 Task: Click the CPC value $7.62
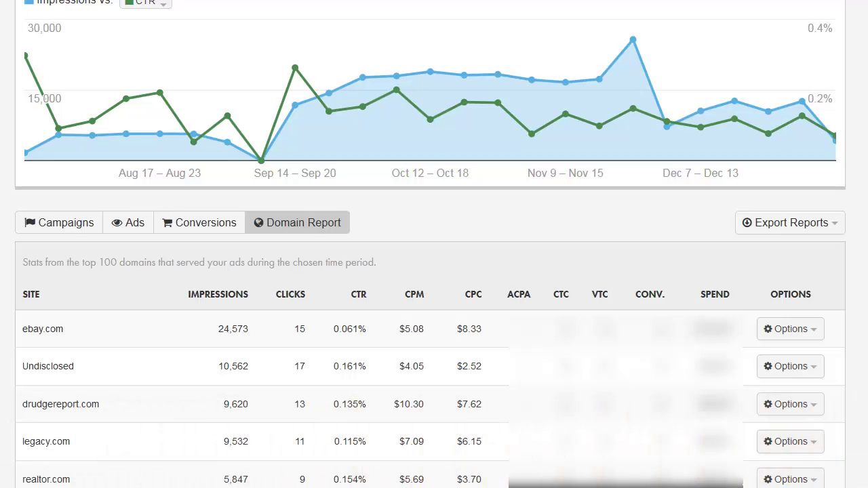click(469, 404)
